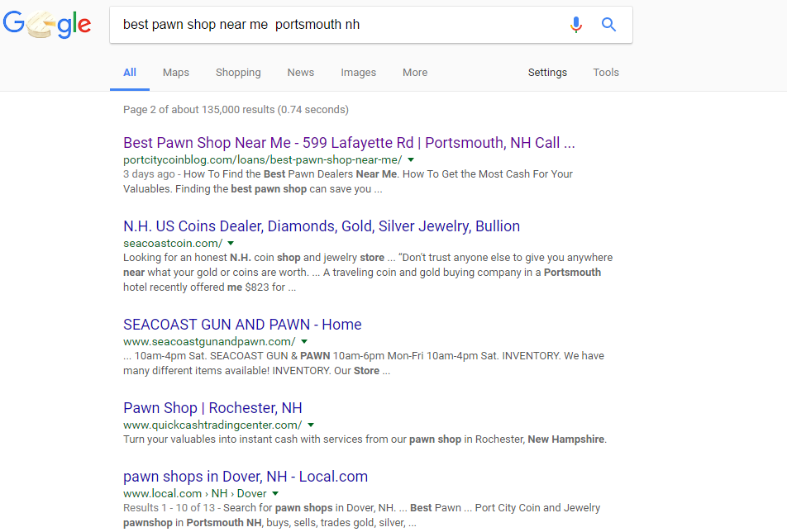
Task: Open the Settings menu
Action: pyautogui.click(x=547, y=73)
